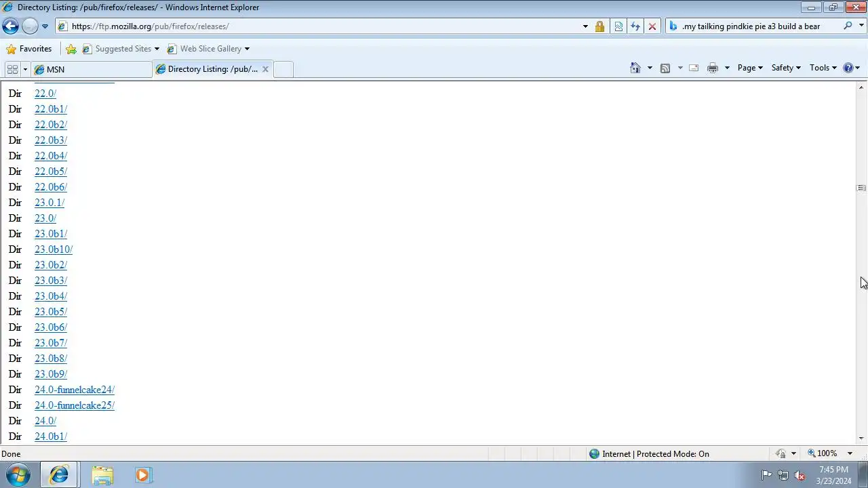Image resolution: width=868 pixels, height=488 pixels.
Task: Toggle the Compatibility View icon
Action: [618, 26]
